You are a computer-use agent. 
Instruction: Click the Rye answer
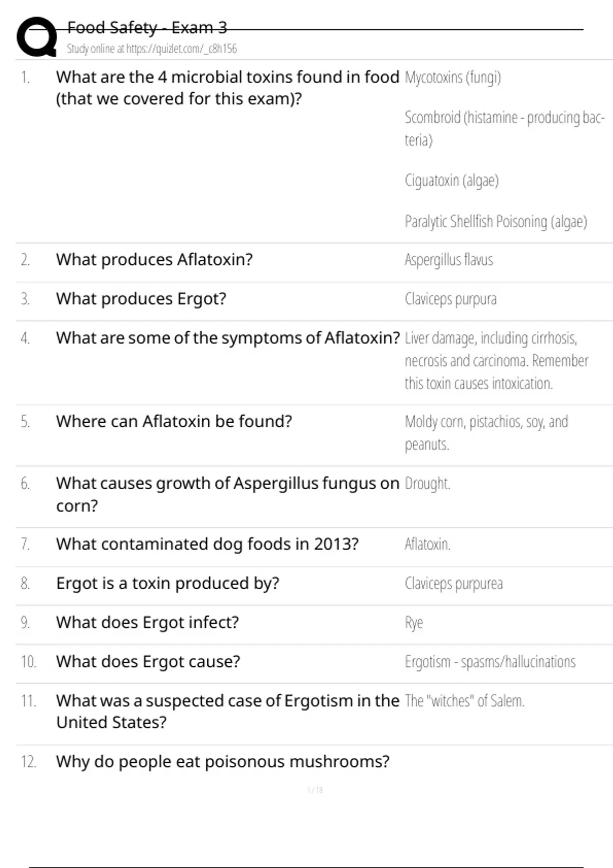414,623
